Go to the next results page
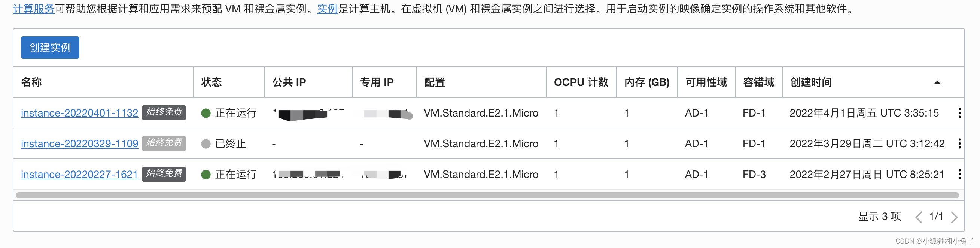This screenshot has height=248, width=980. click(954, 217)
